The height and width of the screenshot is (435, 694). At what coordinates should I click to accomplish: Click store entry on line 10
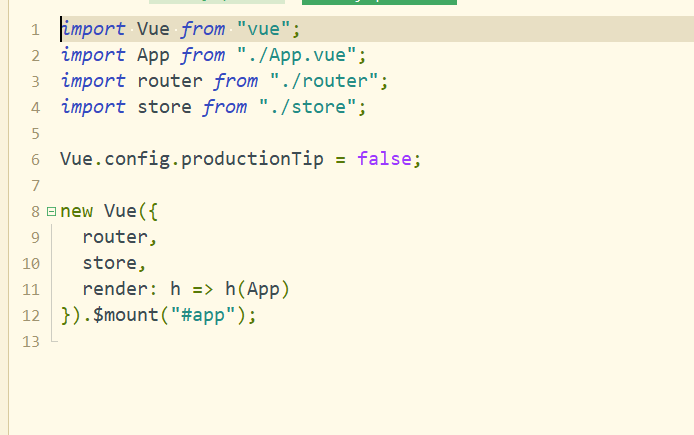pyautogui.click(x=110, y=263)
